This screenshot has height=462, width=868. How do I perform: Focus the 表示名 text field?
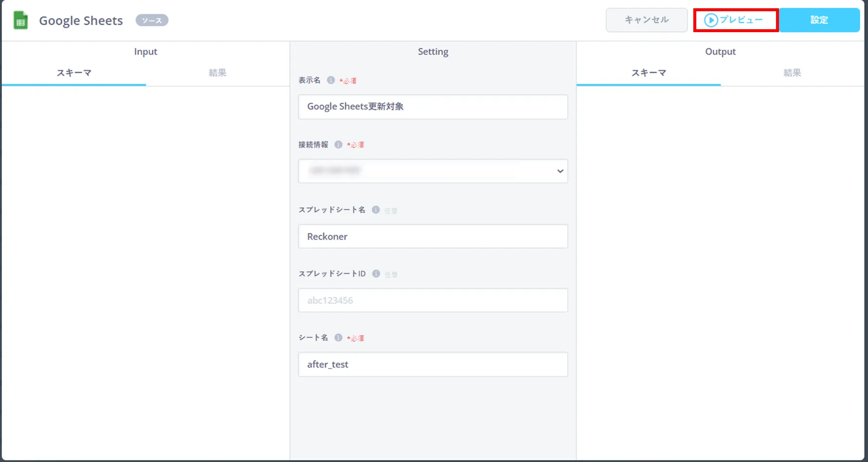pyautogui.click(x=433, y=107)
